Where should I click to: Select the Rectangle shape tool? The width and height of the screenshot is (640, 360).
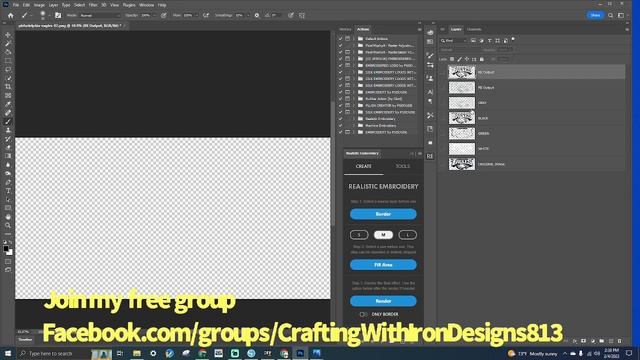8,208
